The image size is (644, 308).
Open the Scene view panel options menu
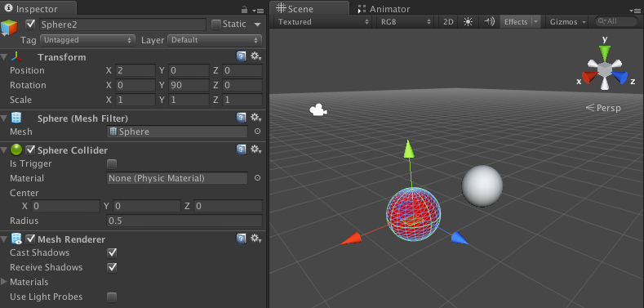[x=635, y=11]
